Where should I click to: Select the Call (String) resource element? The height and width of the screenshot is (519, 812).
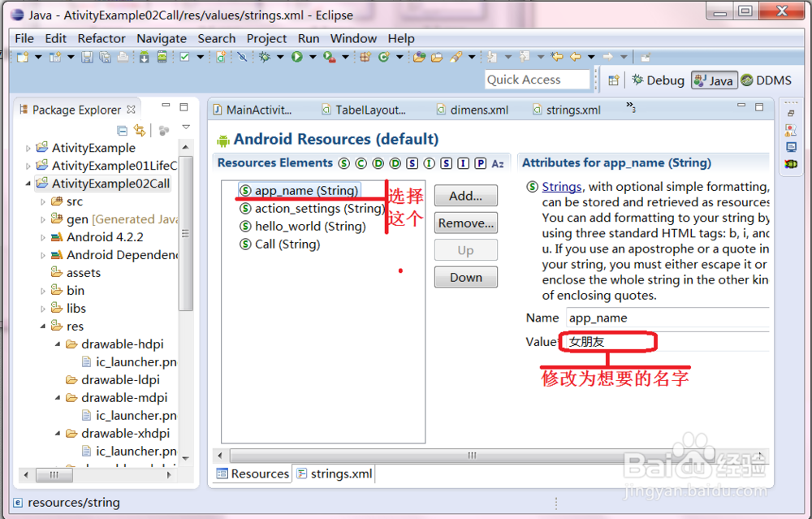coord(279,244)
